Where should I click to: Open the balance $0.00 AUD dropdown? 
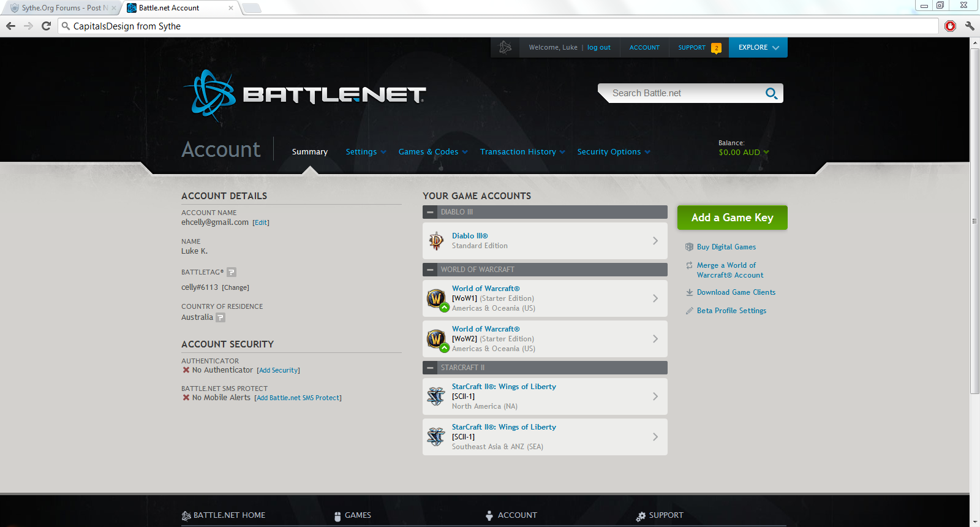[x=744, y=153]
